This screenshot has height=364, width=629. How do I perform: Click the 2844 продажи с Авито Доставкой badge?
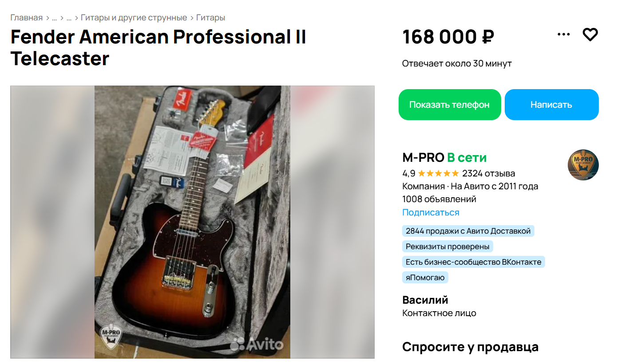click(x=468, y=231)
